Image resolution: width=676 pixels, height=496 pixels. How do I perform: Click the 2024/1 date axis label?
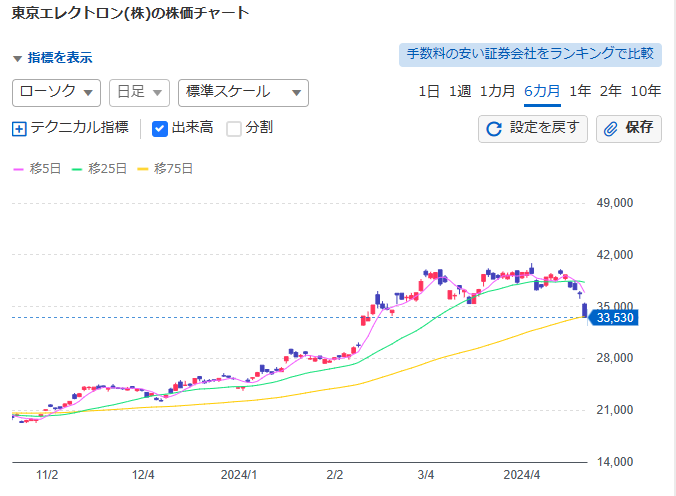[239, 475]
